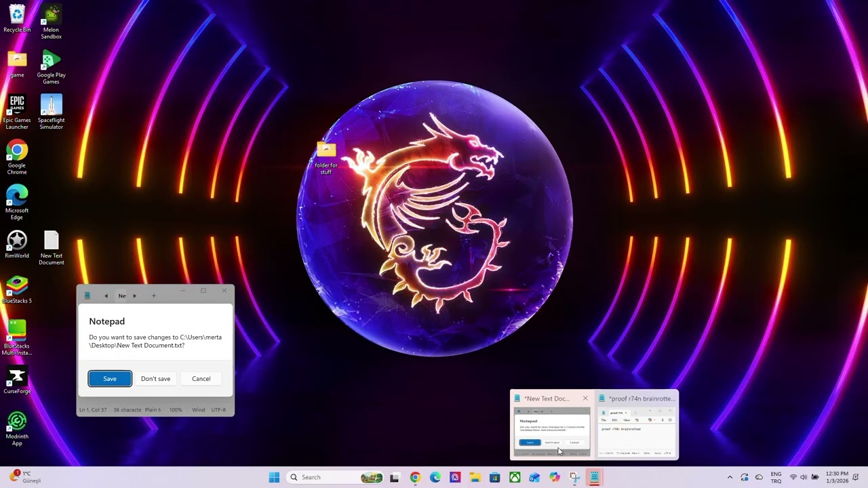Open Microsoft Store from the taskbar
The image size is (868, 488).
494,477
